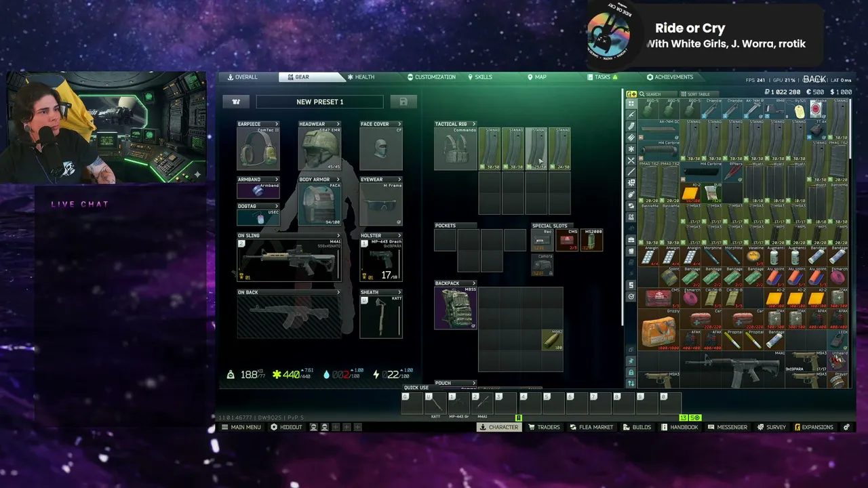Click the New Preset 1 name field
Screen dimensions: 868x488
pyautogui.click(x=319, y=102)
